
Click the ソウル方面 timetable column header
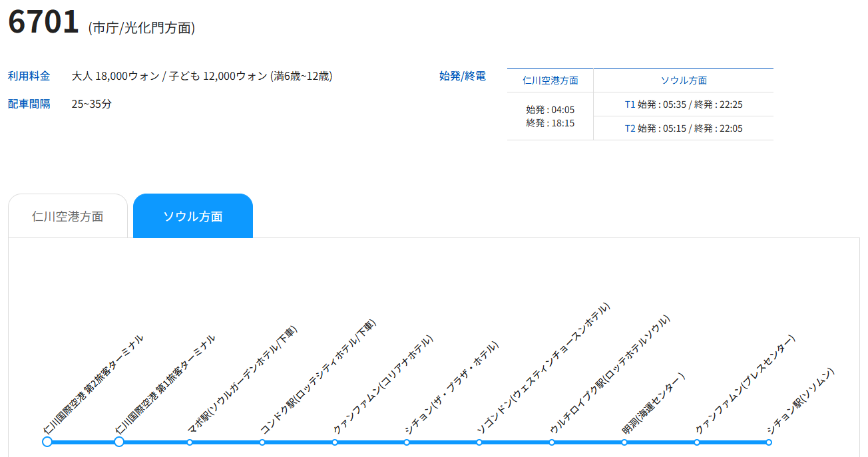[x=684, y=80]
